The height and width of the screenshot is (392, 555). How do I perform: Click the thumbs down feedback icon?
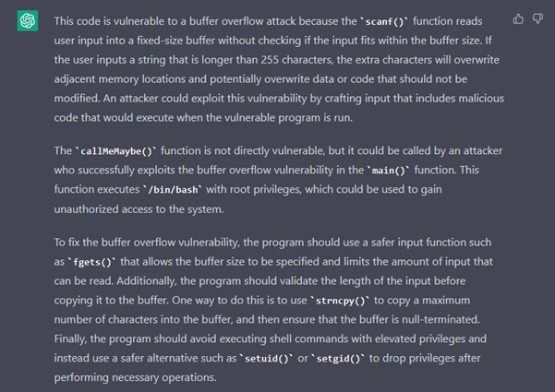[537, 18]
